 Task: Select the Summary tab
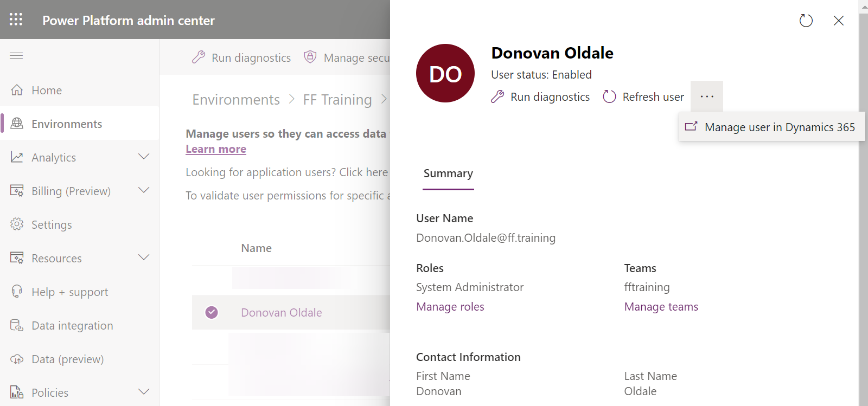tap(448, 173)
